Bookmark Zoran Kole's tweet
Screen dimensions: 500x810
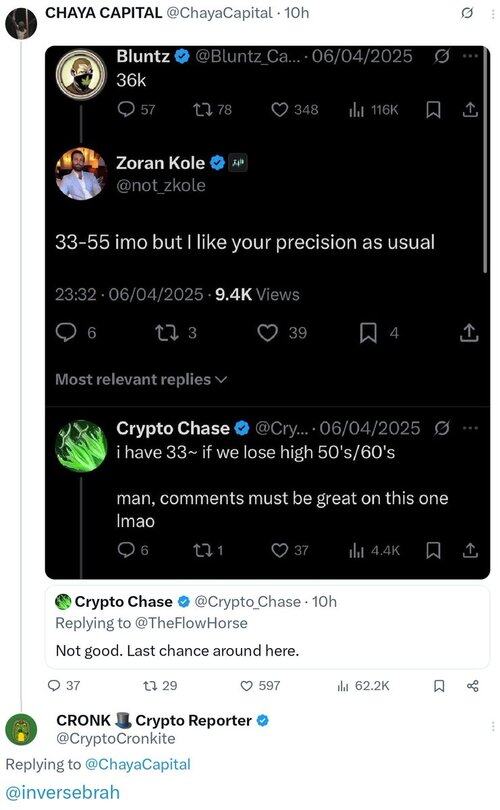point(379,333)
